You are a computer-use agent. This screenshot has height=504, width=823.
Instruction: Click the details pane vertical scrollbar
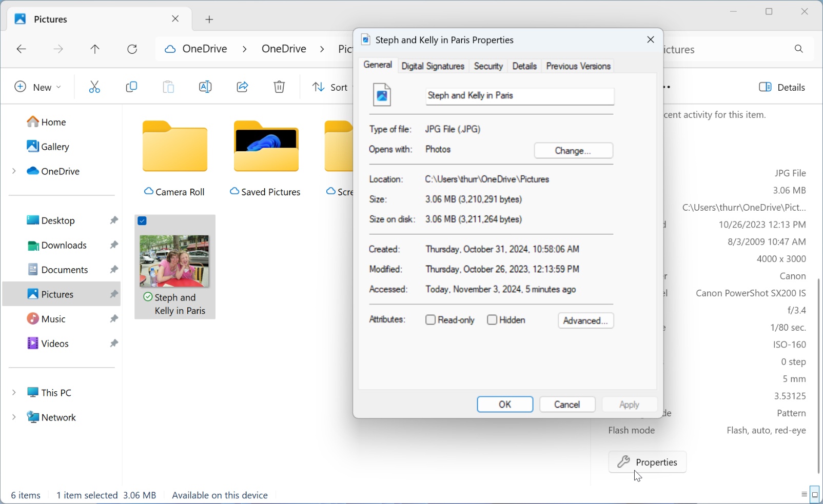click(x=818, y=376)
